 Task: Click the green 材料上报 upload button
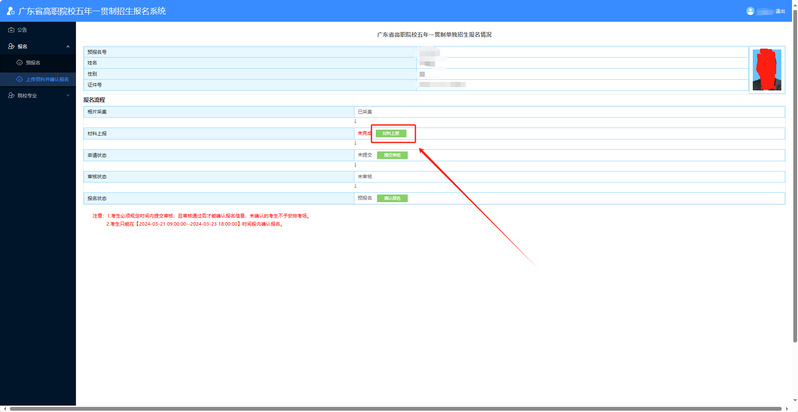391,133
